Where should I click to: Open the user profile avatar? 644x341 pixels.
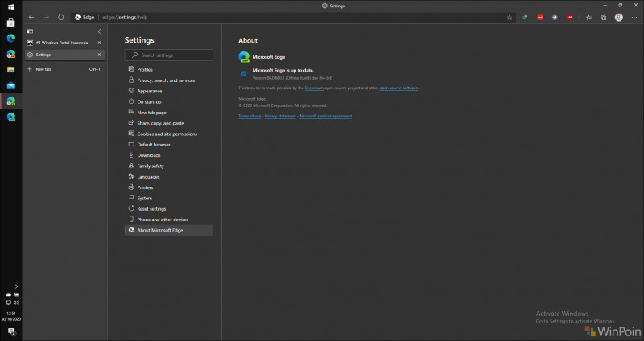pyautogui.click(x=618, y=17)
